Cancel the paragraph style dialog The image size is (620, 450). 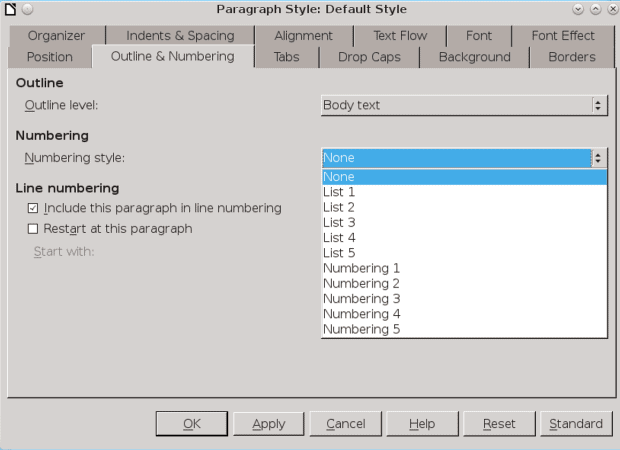(346, 424)
